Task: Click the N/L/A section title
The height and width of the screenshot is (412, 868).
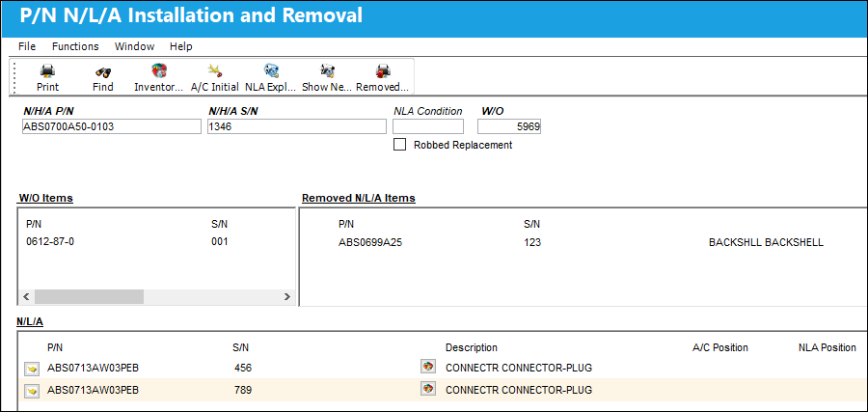Action: [x=30, y=321]
